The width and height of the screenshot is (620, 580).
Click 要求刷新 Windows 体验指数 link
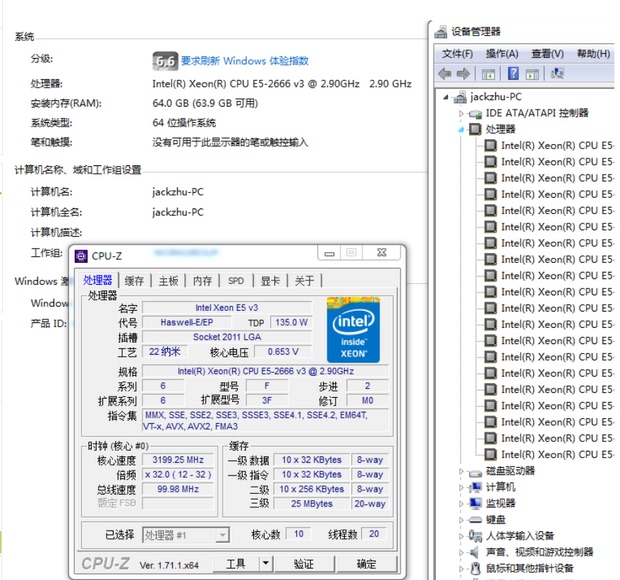pyautogui.click(x=245, y=61)
